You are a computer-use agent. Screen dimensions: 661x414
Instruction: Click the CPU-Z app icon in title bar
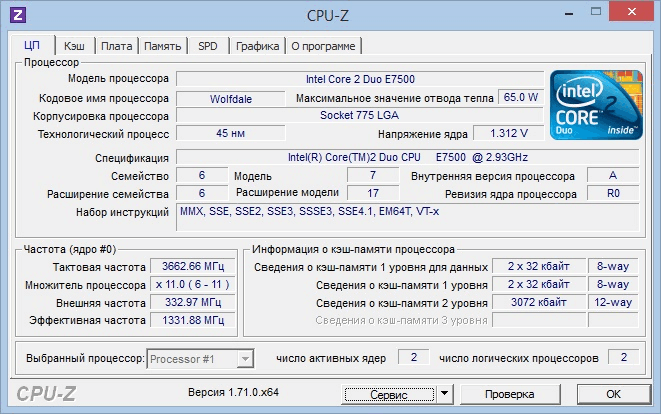pos(18,15)
